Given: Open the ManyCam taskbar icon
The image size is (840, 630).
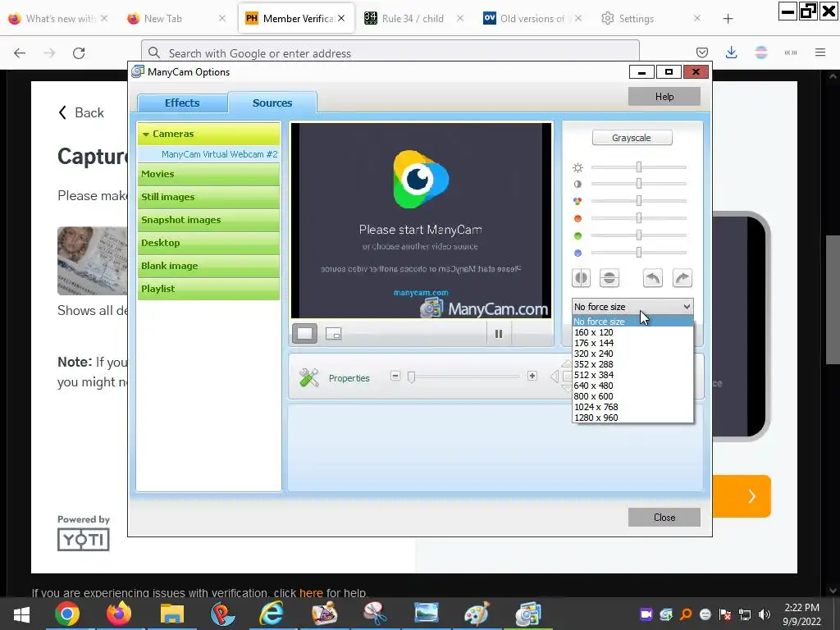Looking at the screenshot, I should point(528,614).
